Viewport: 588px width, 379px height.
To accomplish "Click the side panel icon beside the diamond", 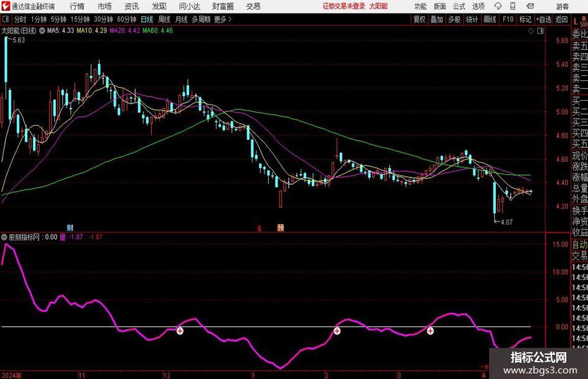I will point(540,30).
